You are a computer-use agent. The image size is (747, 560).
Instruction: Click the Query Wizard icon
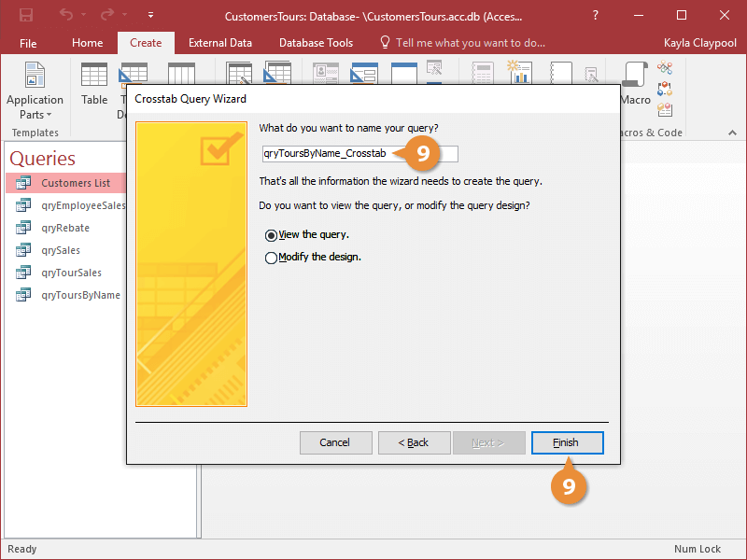coord(239,74)
